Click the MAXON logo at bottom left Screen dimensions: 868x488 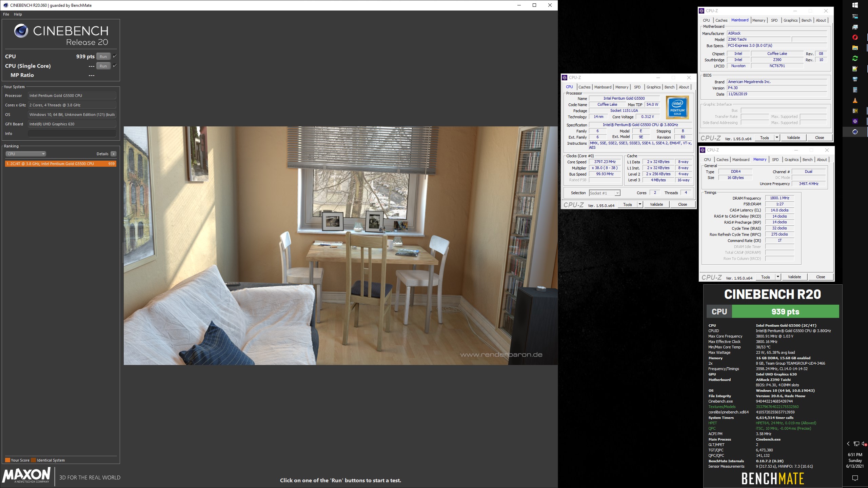[x=26, y=475]
